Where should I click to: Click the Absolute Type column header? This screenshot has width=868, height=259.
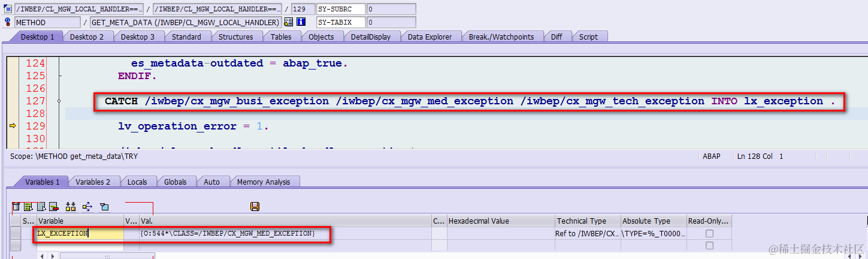tap(654, 221)
